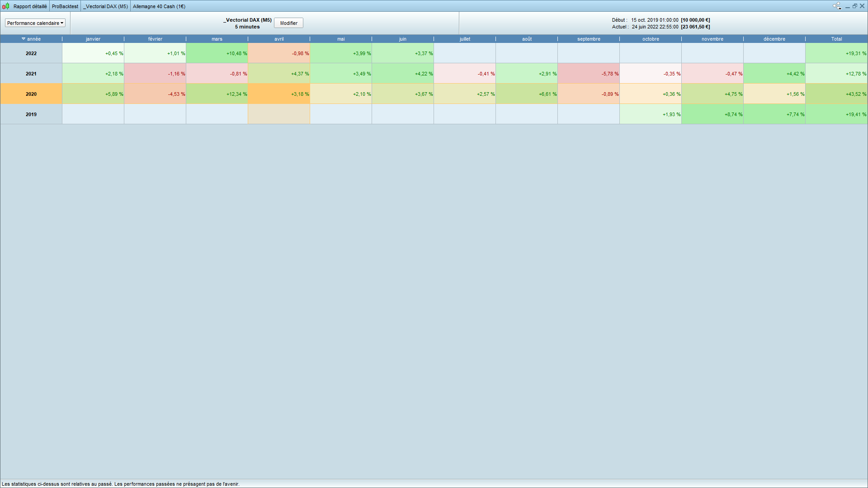
Task: Click the année sort arrow
Action: (x=24, y=39)
